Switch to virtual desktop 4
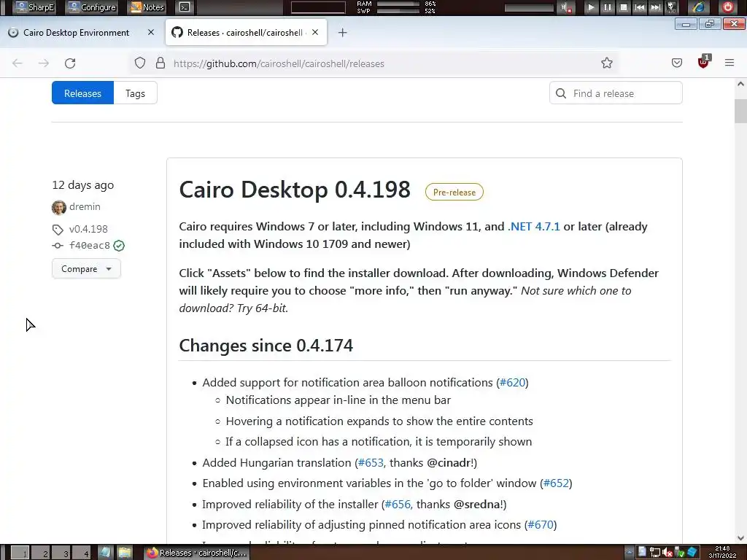747x560 pixels. tap(82, 553)
